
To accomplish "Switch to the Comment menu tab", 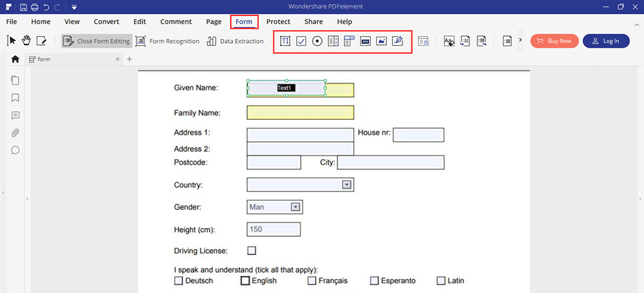I will (176, 21).
